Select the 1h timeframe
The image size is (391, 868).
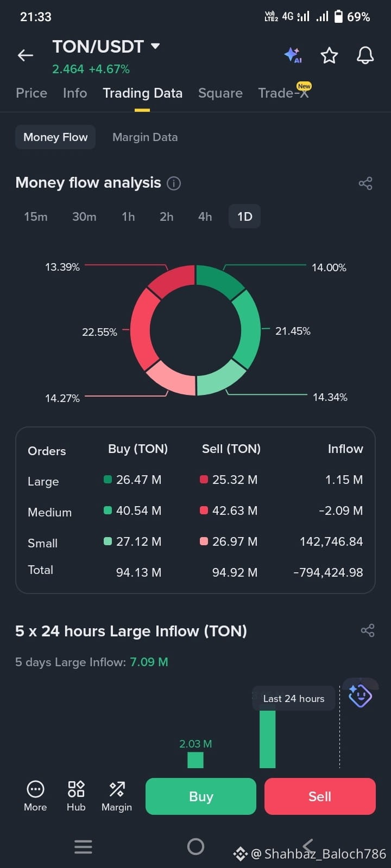(x=128, y=216)
